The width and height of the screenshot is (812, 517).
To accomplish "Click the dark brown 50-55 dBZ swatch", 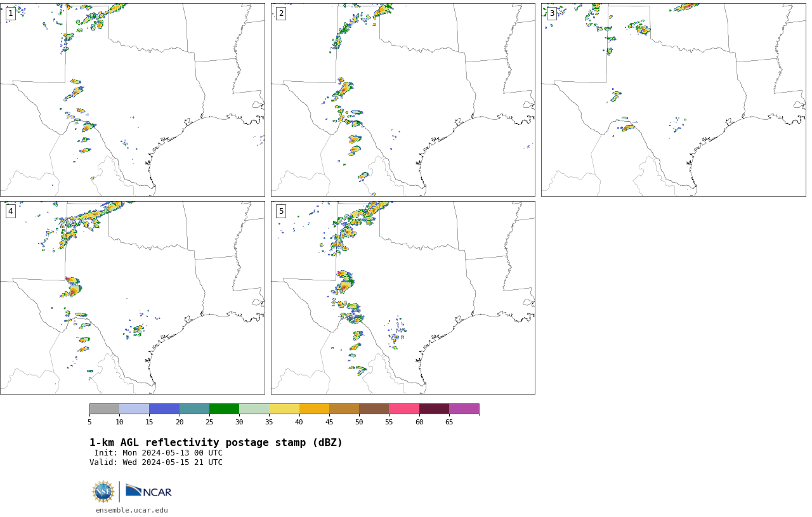I will pyautogui.click(x=374, y=409).
